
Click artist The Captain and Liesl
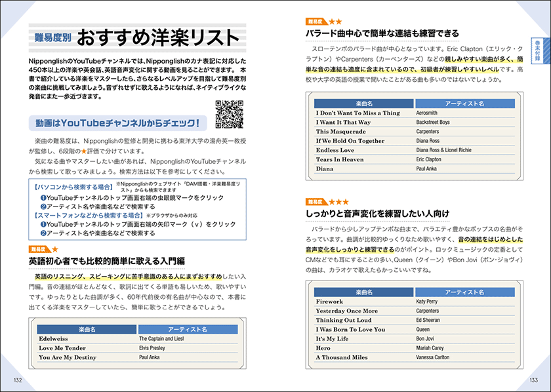pos(161,339)
